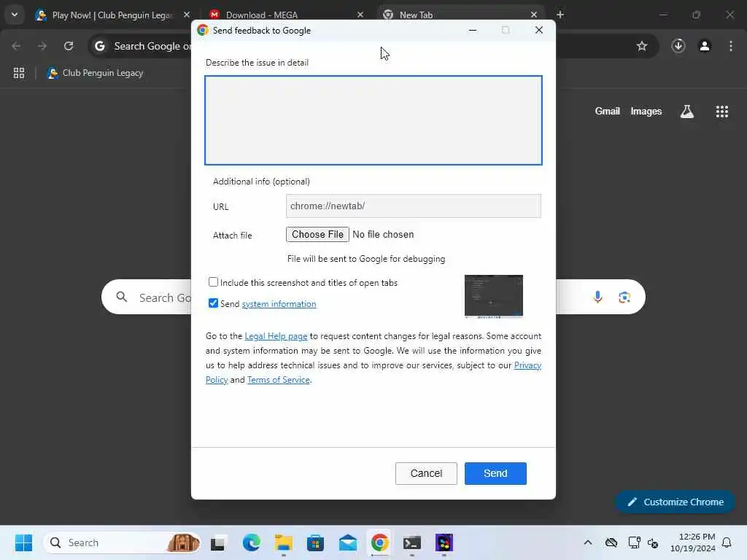Click the taskbar Search box

[123, 542]
